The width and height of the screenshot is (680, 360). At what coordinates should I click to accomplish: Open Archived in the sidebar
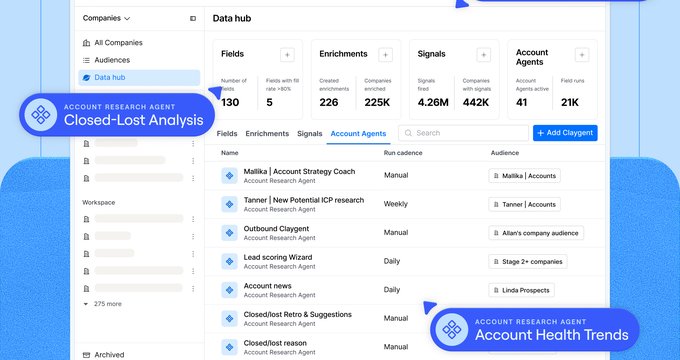click(x=109, y=355)
